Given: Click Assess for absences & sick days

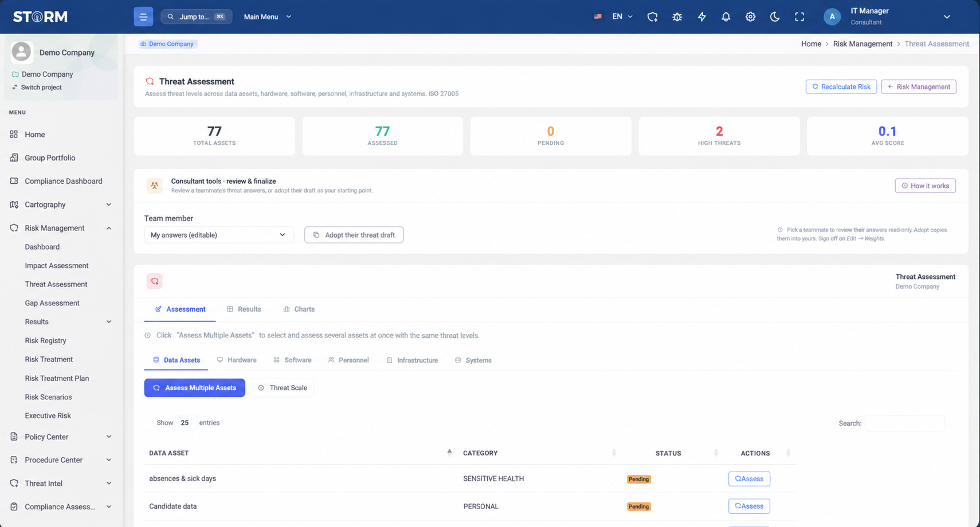Looking at the screenshot, I should click(x=749, y=479).
